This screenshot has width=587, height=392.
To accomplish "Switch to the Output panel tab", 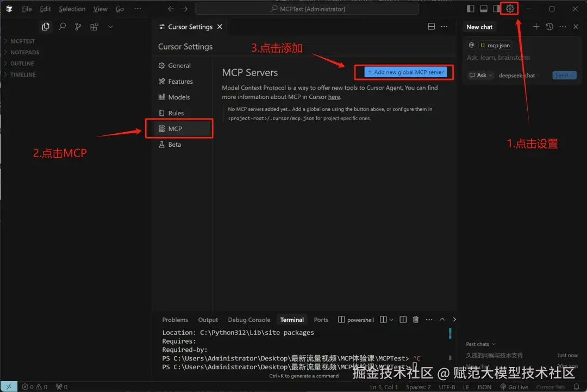I will tap(208, 320).
